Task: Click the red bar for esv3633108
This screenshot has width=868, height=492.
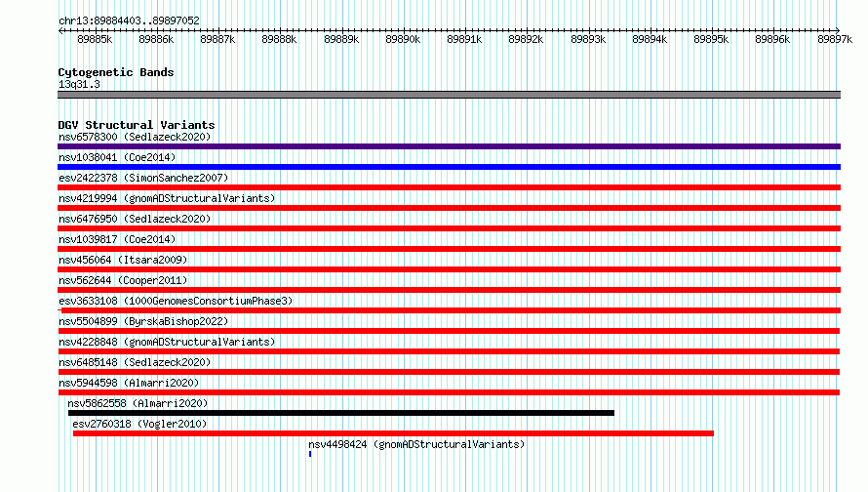Action: click(x=449, y=310)
